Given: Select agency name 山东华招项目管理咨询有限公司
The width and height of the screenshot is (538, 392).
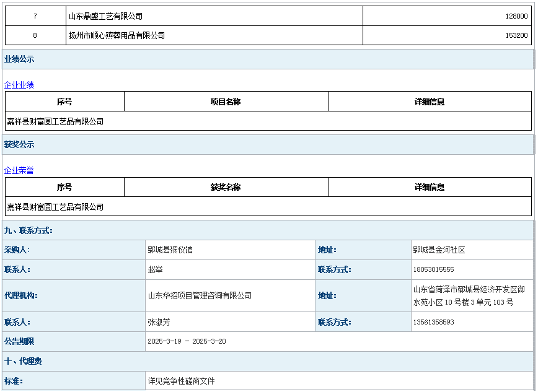Looking at the screenshot, I should (200, 296).
